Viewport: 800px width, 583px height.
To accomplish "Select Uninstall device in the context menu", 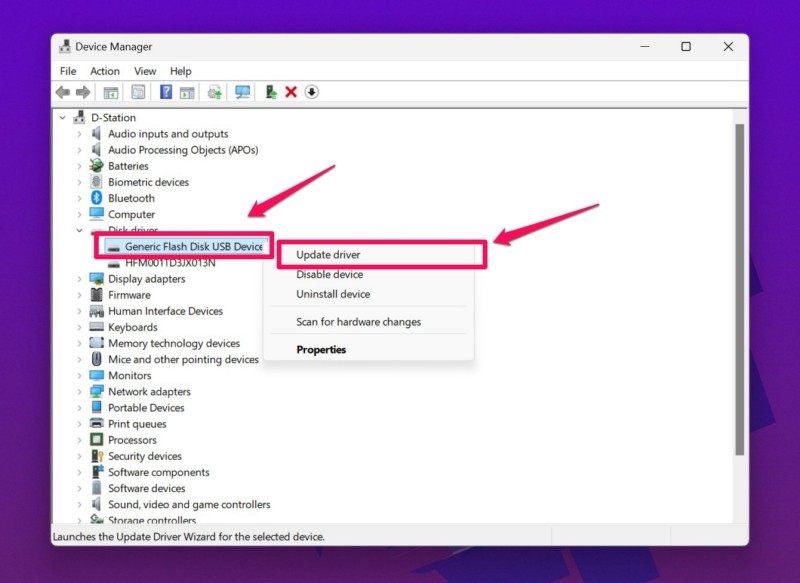I will pyautogui.click(x=333, y=294).
